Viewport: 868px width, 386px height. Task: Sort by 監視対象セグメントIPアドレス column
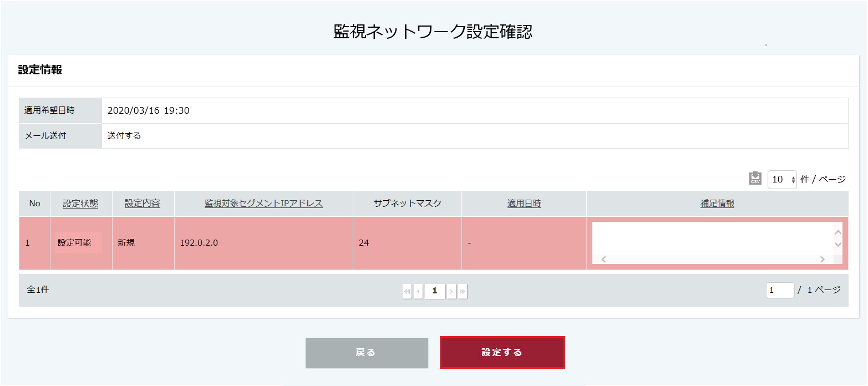(x=263, y=204)
